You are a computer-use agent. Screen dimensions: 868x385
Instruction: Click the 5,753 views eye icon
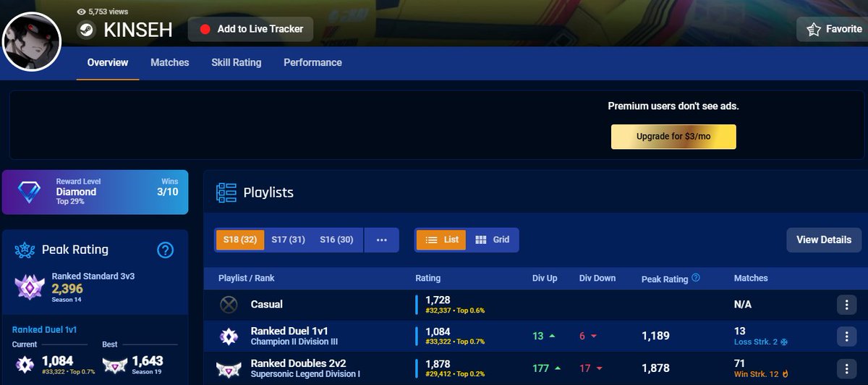[82, 12]
